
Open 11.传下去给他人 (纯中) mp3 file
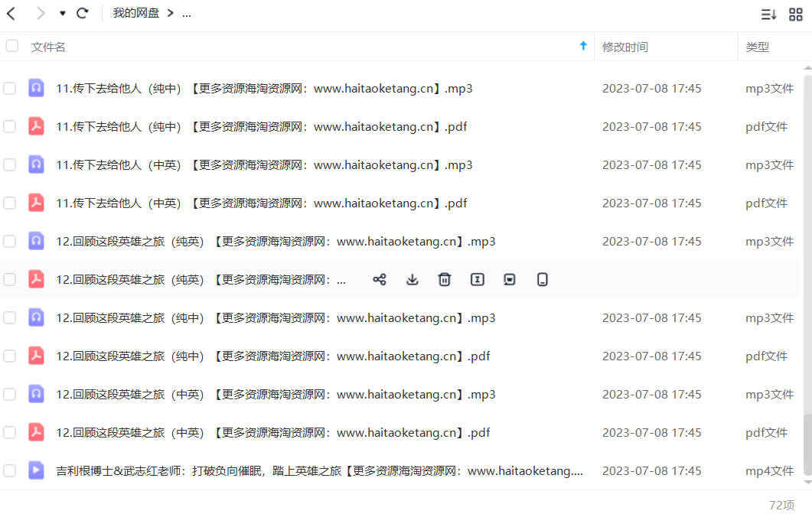(x=264, y=89)
